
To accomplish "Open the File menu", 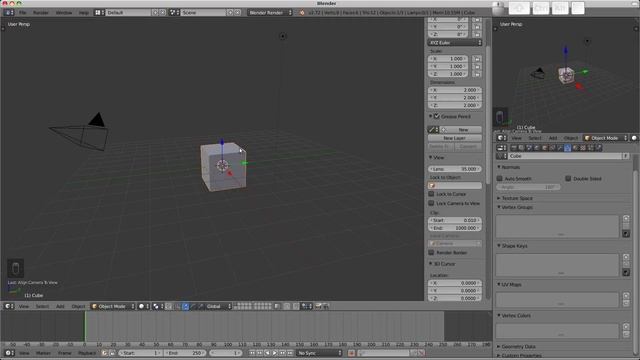I will pyautogui.click(x=22, y=13).
